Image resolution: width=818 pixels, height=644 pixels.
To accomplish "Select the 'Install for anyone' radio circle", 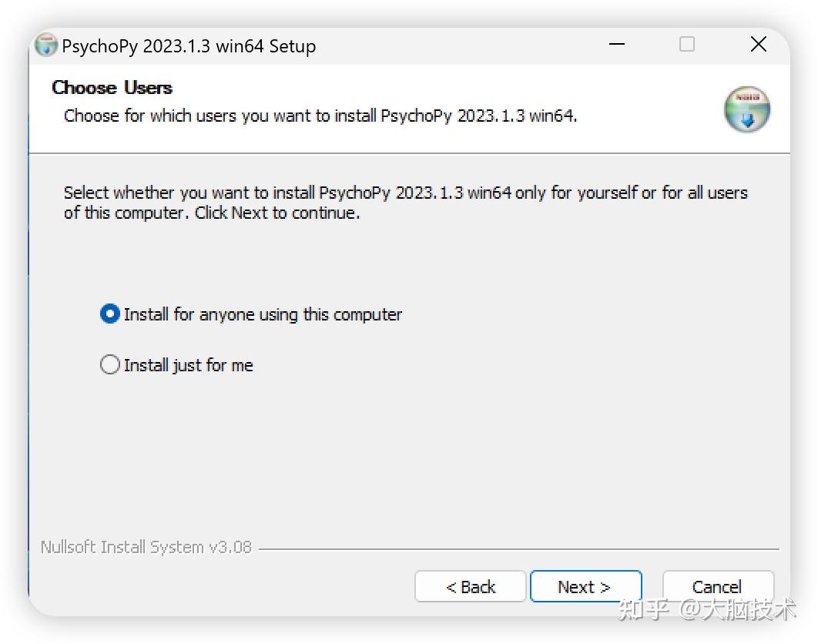I will point(110,314).
